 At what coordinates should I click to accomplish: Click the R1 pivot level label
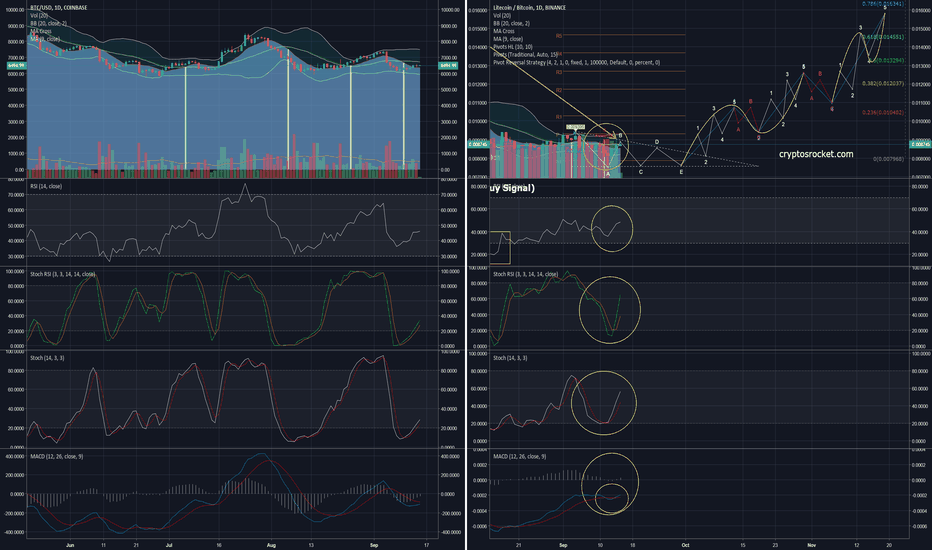pos(559,117)
